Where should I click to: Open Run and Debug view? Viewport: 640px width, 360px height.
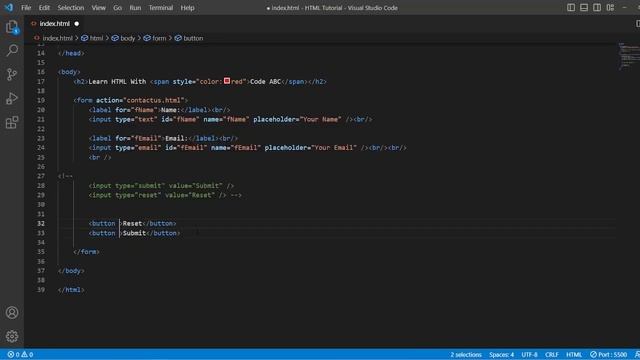[x=12, y=98]
